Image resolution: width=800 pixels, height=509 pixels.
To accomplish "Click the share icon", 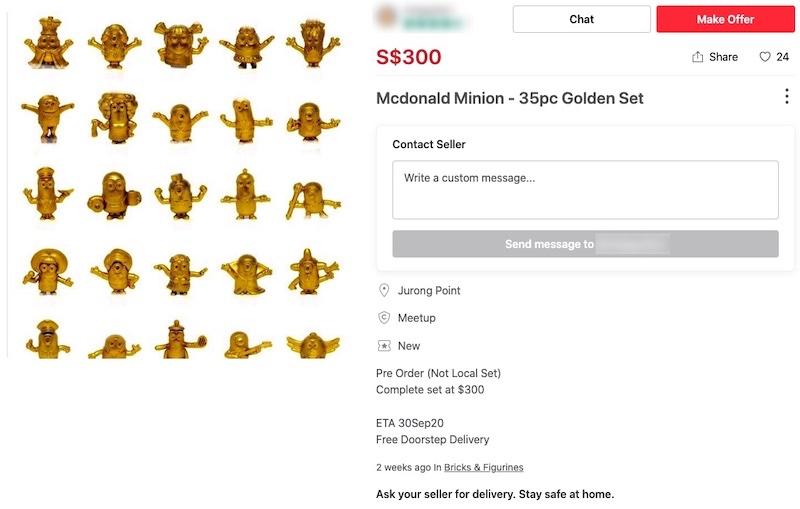I will 697,57.
